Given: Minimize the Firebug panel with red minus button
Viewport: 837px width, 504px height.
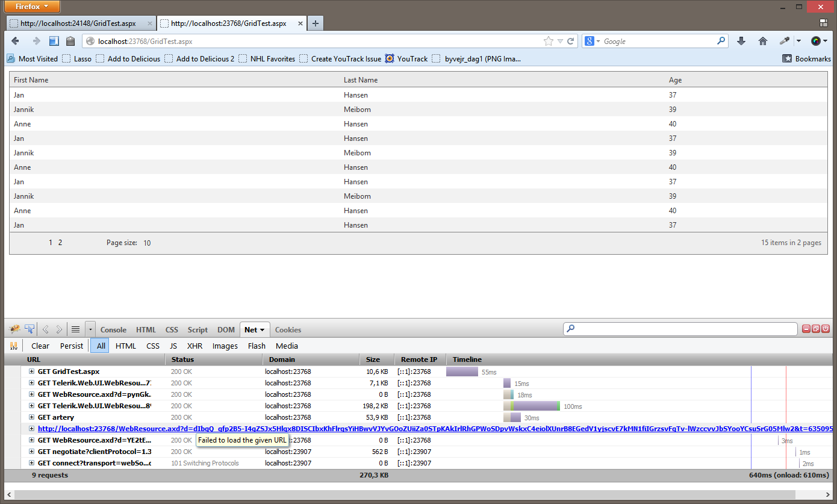Looking at the screenshot, I should (x=806, y=329).
